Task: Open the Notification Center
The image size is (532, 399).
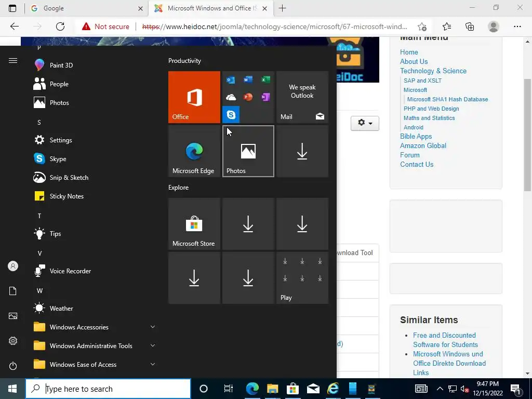Action: click(x=515, y=389)
